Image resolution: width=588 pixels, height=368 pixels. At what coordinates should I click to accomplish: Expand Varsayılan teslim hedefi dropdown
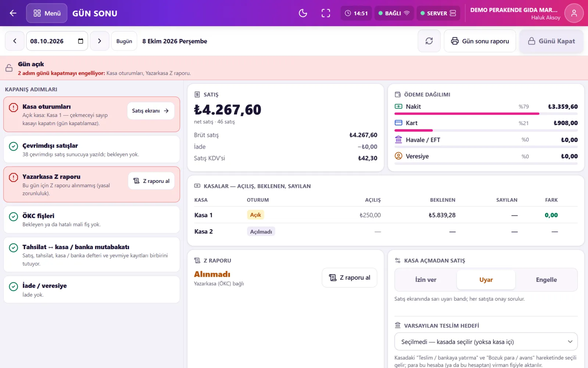point(486,342)
